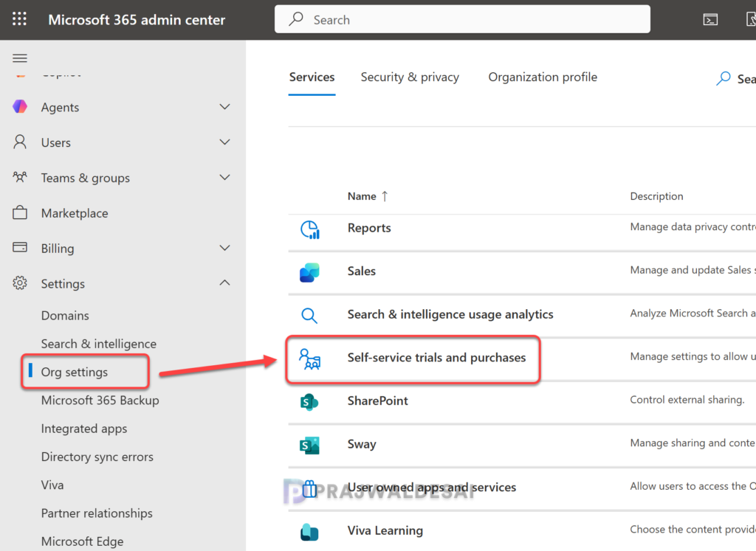This screenshot has height=551, width=756.
Task: Open Self-service trials and purchases
Action: point(436,358)
